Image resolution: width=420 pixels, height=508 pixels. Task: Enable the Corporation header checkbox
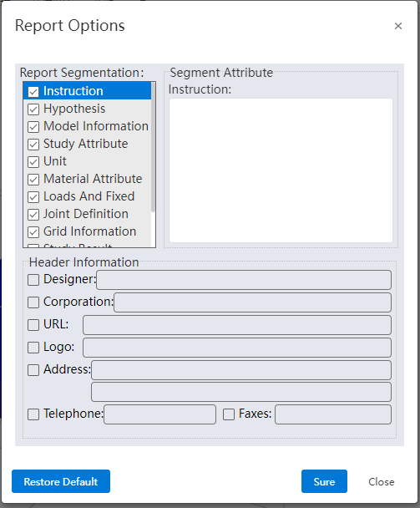[33, 302]
